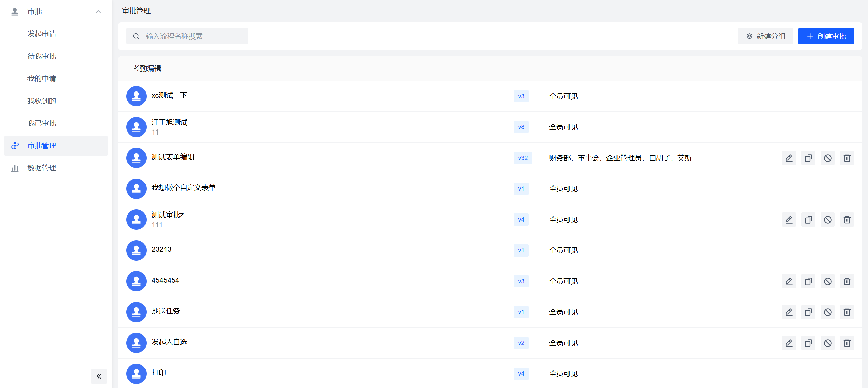
Task: Disable the 发起人自选 approval flow
Action: click(x=827, y=343)
